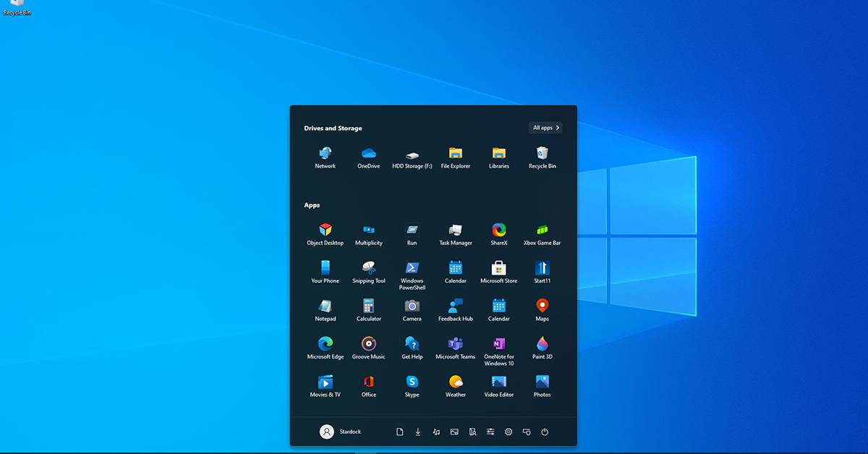
Task: Open the Music folder shortcut
Action: pos(436,432)
